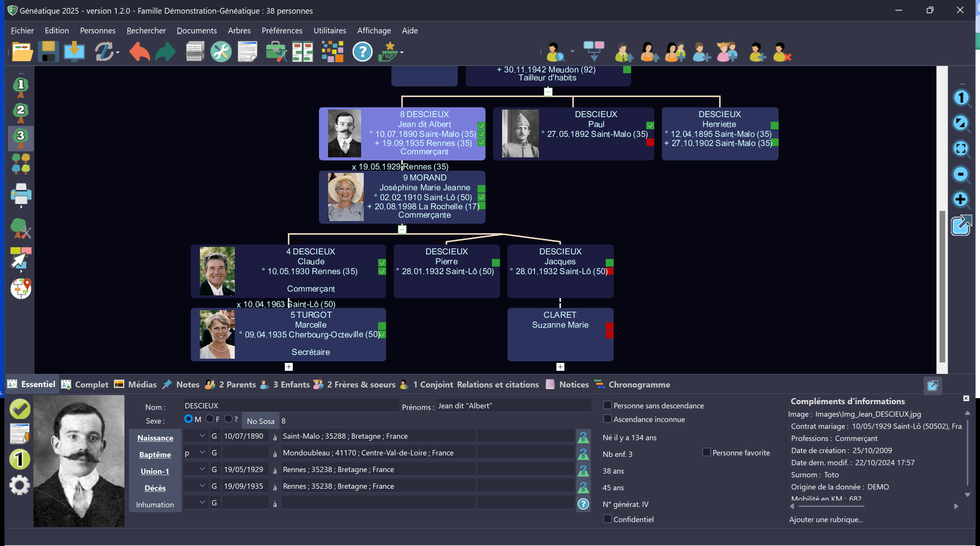The height and width of the screenshot is (546, 980).
Task: Open the Arbres menu
Action: click(239, 30)
